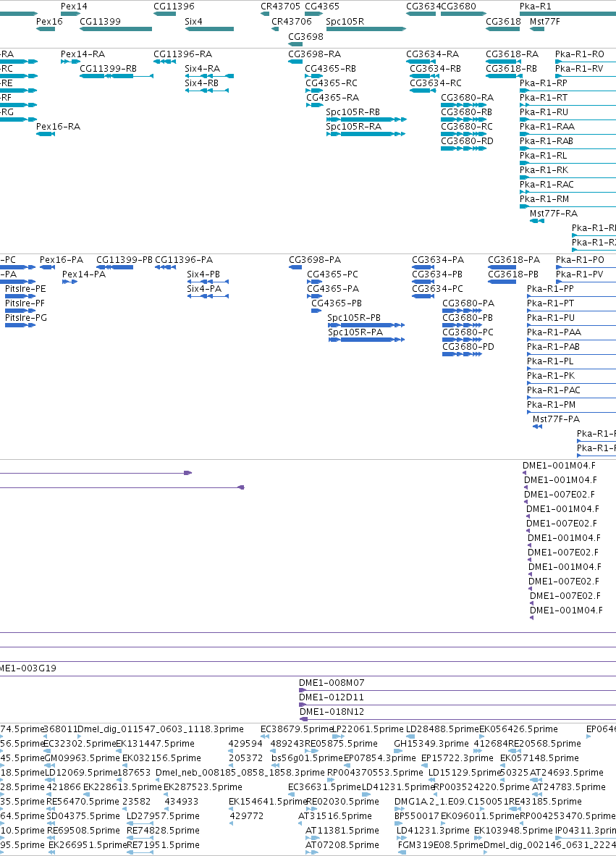
Task: Open the Pka-R1-RAC transcript
Action: 568,192
